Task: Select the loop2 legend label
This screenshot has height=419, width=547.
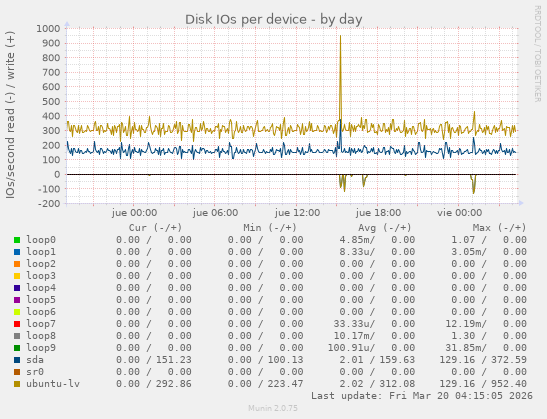Action: click(x=41, y=264)
